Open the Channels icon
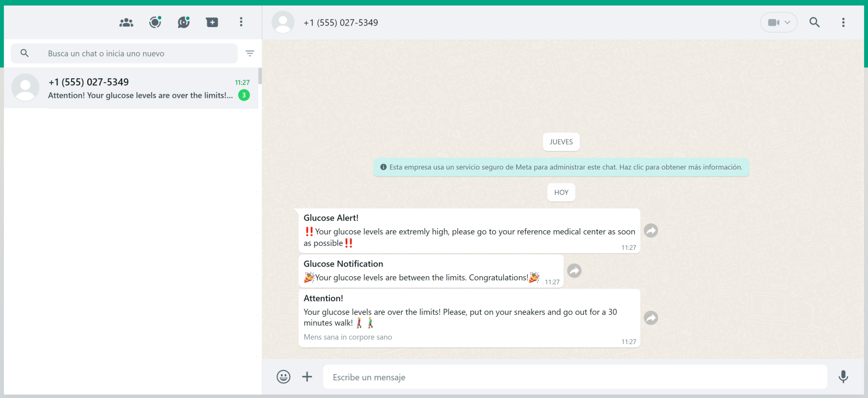 [184, 22]
